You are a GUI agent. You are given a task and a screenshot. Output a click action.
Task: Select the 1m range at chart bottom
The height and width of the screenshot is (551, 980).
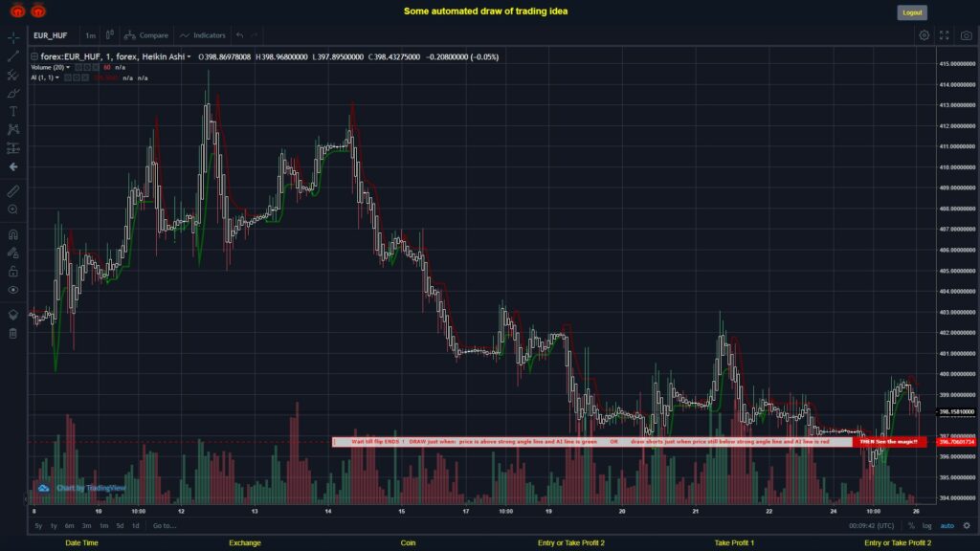[103, 526]
